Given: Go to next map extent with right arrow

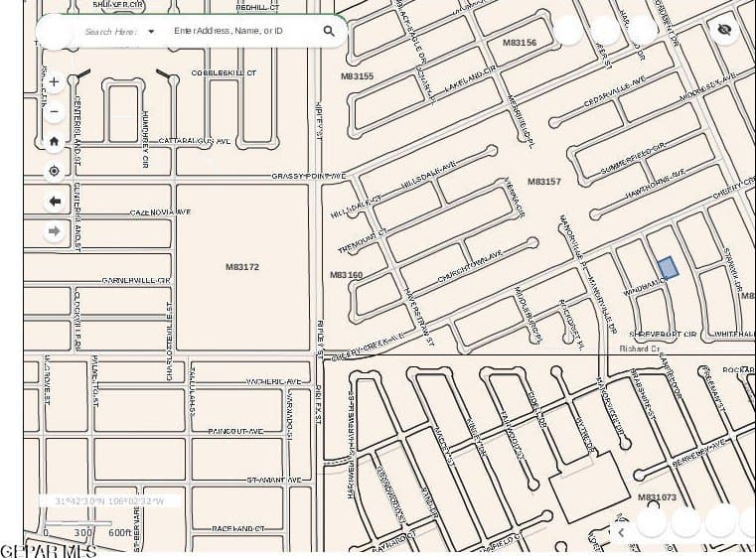Looking at the screenshot, I should click(54, 231).
